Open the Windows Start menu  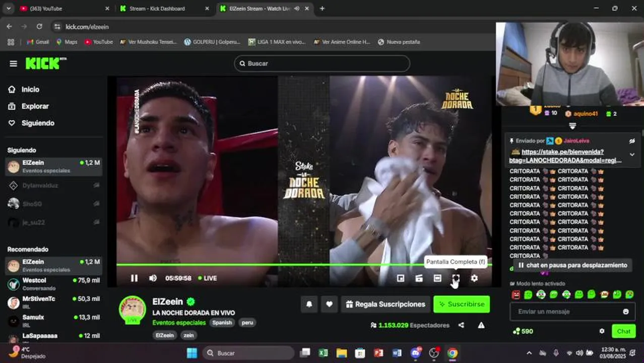pyautogui.click(x=192, y=353)
